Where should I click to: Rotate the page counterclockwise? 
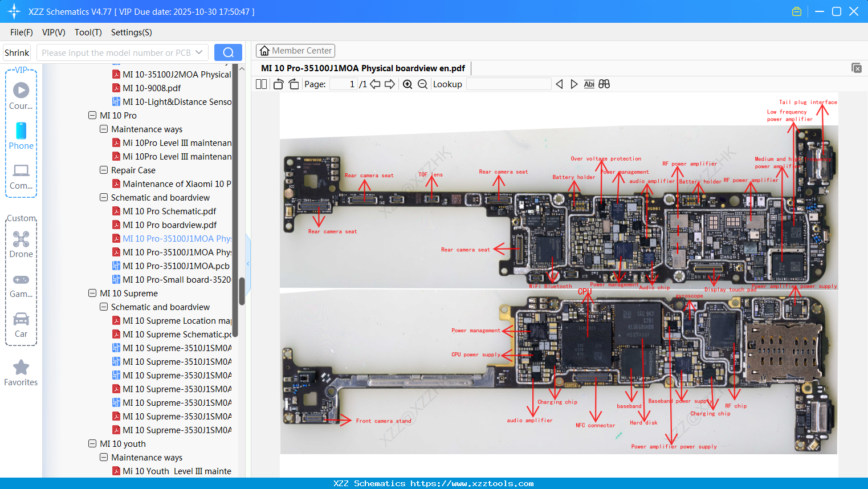tap(278, 84)
